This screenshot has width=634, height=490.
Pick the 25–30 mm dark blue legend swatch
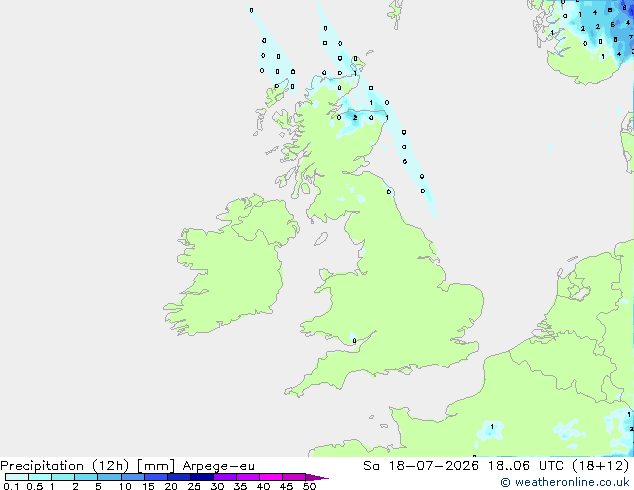[202, 477]
